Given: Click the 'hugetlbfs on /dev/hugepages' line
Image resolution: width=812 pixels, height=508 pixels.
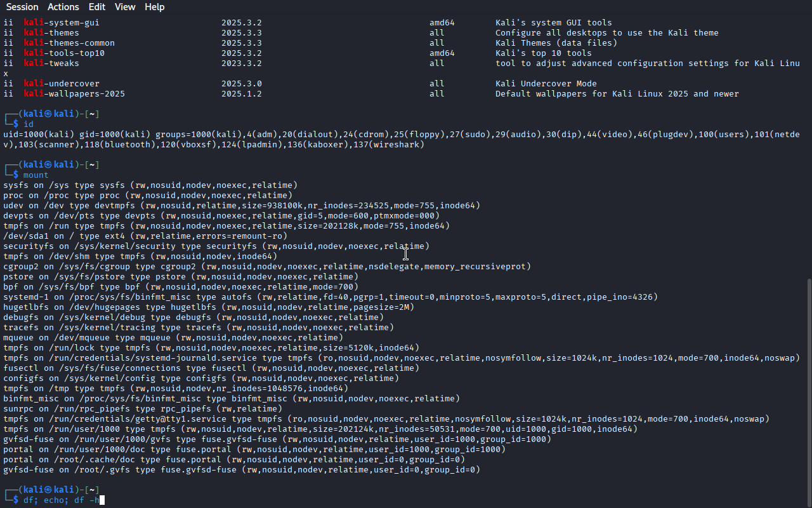Looking at the screenshot, I should point(209,307).
